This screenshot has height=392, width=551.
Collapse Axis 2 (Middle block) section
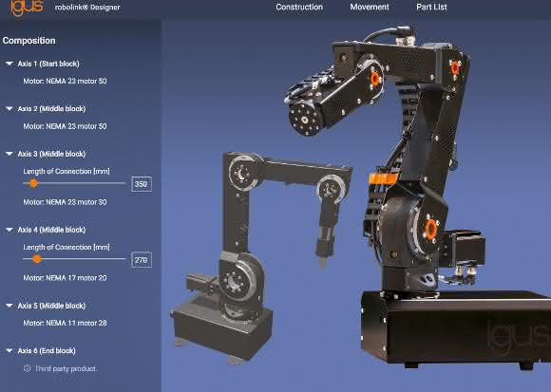click(9, 109)
